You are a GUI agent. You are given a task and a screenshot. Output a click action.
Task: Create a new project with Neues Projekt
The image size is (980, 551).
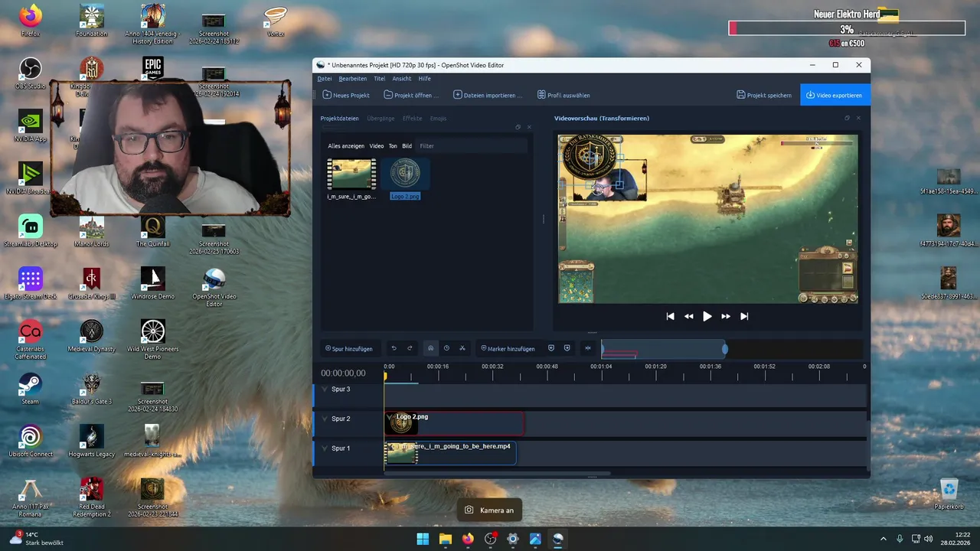[x=346, y=95]
